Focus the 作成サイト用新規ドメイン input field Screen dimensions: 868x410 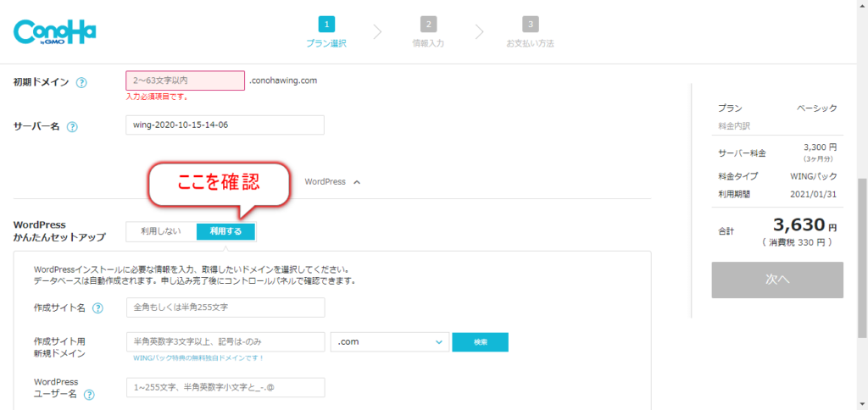[x=225, y=342]
